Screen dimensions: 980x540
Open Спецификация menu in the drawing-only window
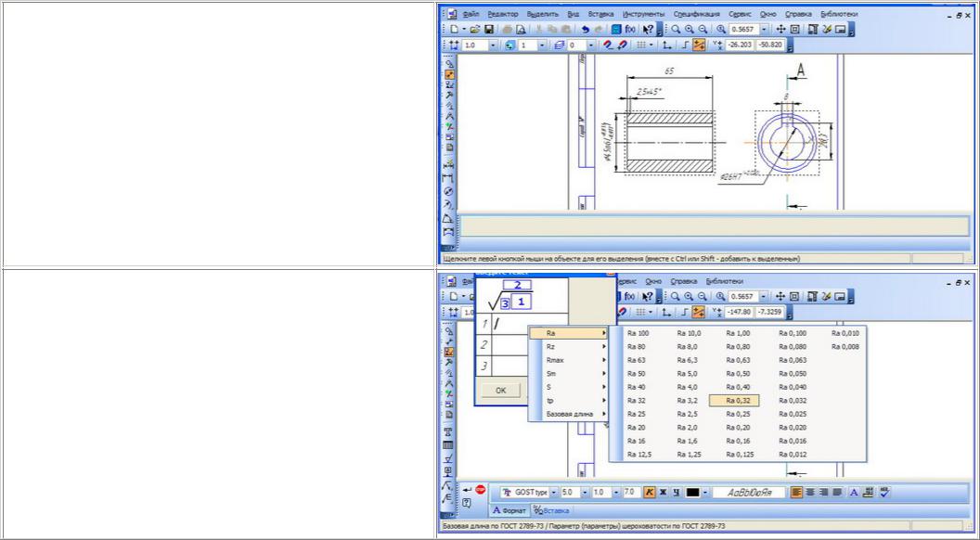tap(697, 14)
